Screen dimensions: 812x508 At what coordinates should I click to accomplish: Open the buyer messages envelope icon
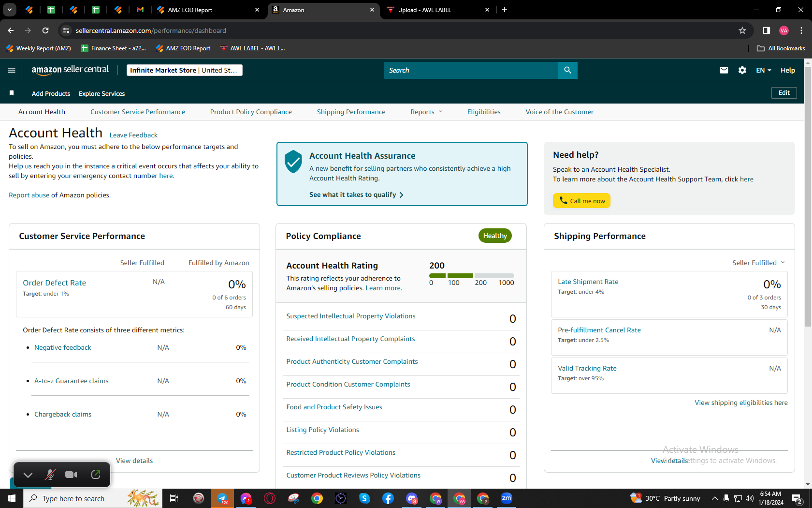pos(724,70)
